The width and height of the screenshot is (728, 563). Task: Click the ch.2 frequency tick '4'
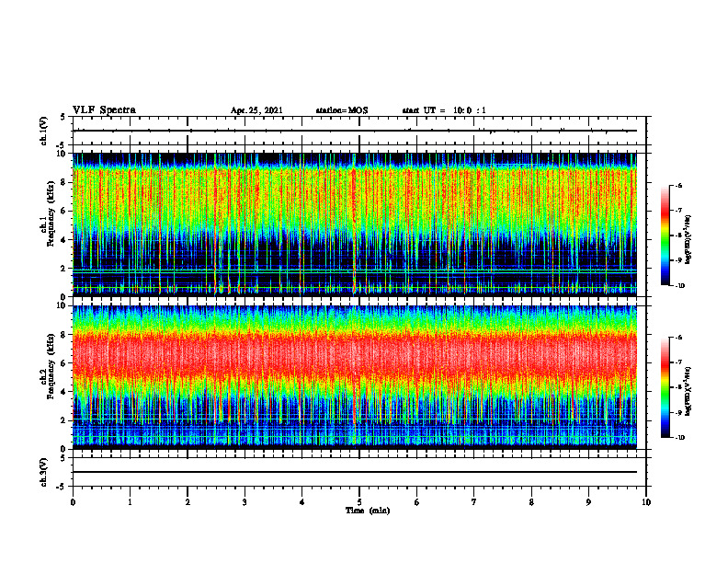(x=63, y=392)
